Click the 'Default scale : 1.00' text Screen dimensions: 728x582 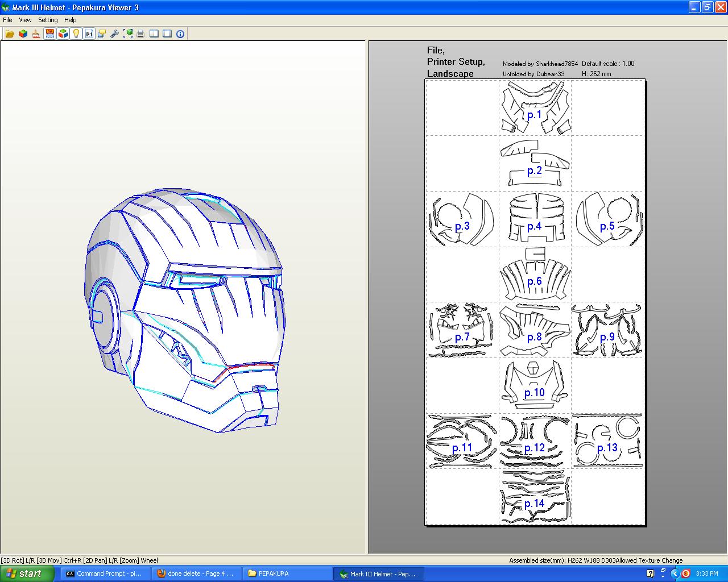click(x=608, y=64)
